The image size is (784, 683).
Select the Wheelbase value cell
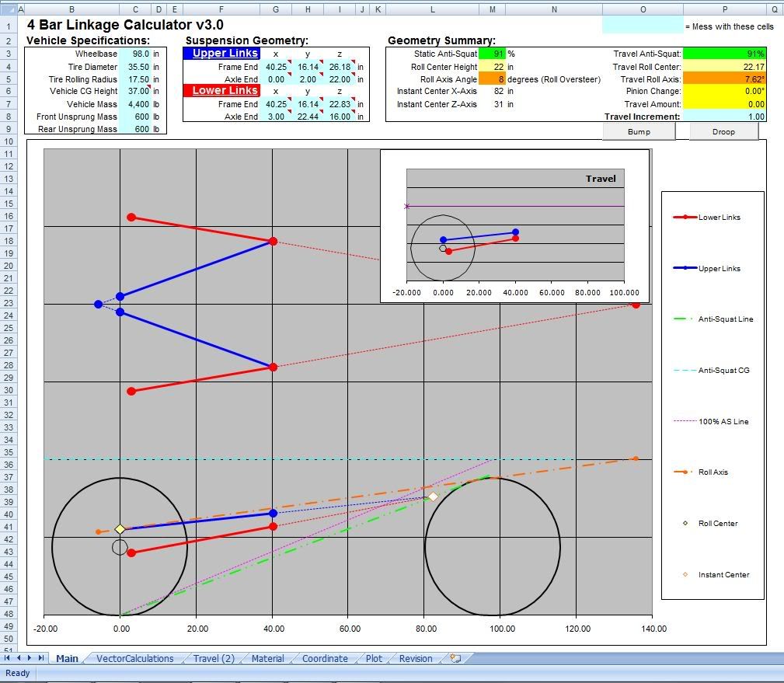pos(134,54)
